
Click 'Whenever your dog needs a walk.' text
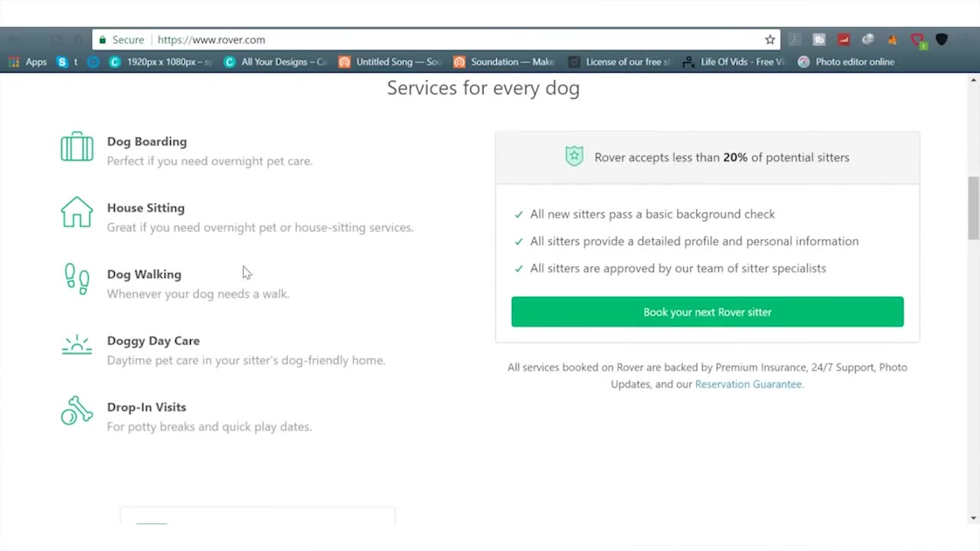tap(198, 294)
